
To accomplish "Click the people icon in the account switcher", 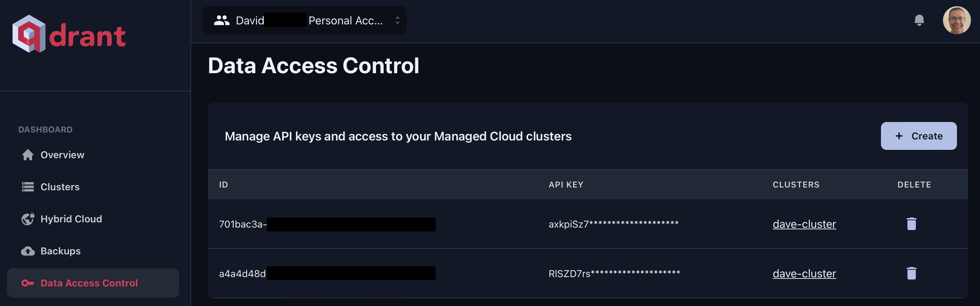I will point(222,20).
